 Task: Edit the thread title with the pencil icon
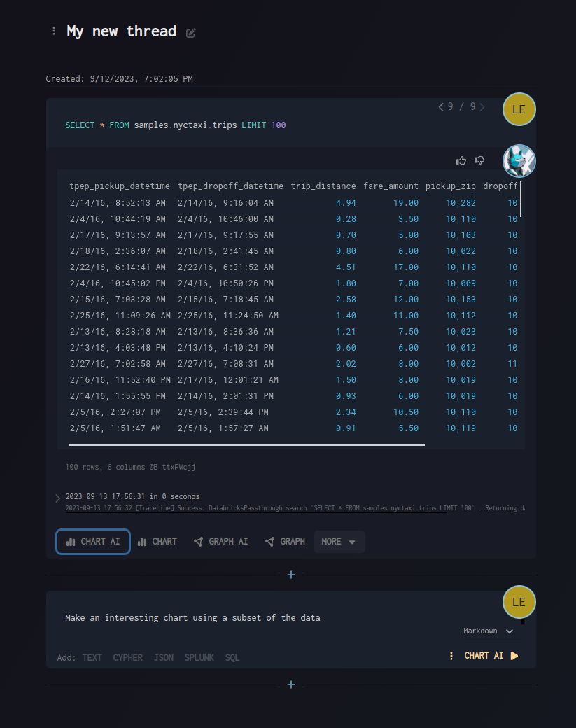coord(191,33)
